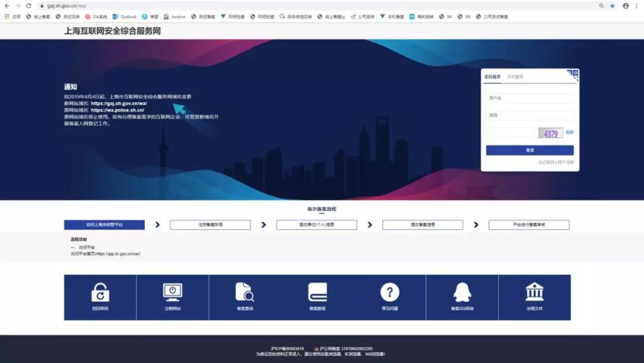The width and height of the screenshot is (644, 363).
Task: Click the QQ penguin consultation icon
Action: pos(462,292)
